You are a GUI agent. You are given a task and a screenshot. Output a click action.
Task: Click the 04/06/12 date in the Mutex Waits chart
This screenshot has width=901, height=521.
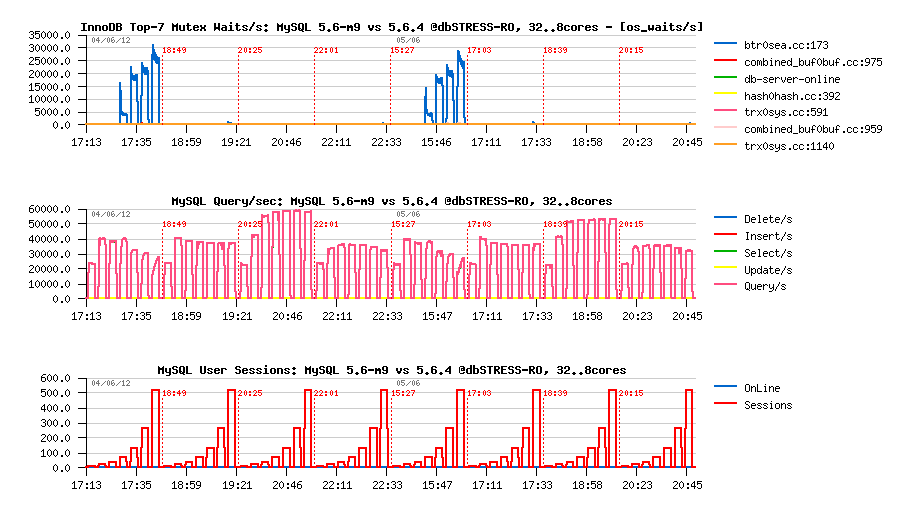[111, 41]
